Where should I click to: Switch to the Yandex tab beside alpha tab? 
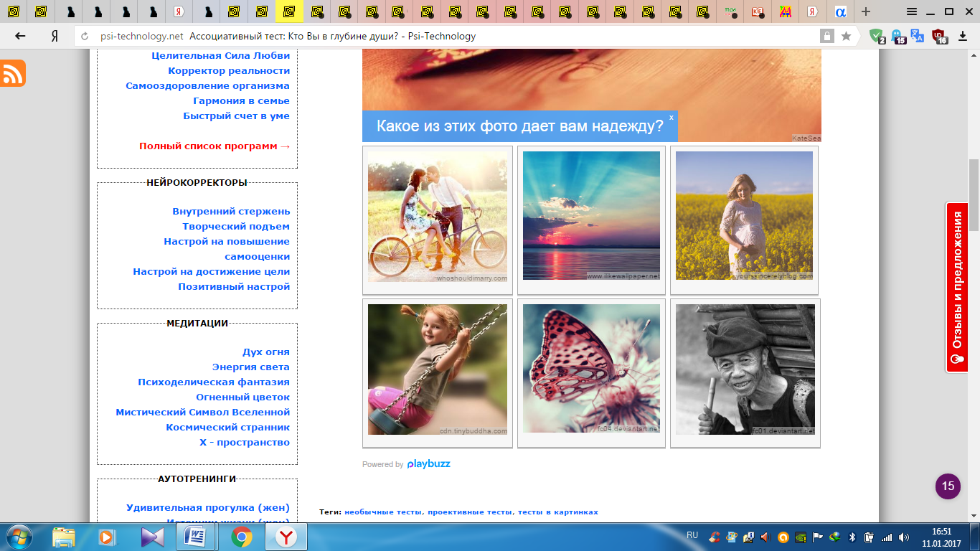pos(813,11)
